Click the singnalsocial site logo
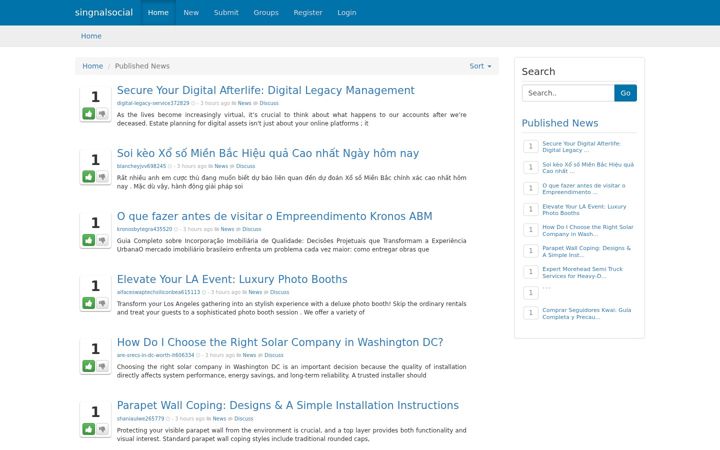Image resolution: width=720 pixels, height=450 pixels. (x=104, y=12)
